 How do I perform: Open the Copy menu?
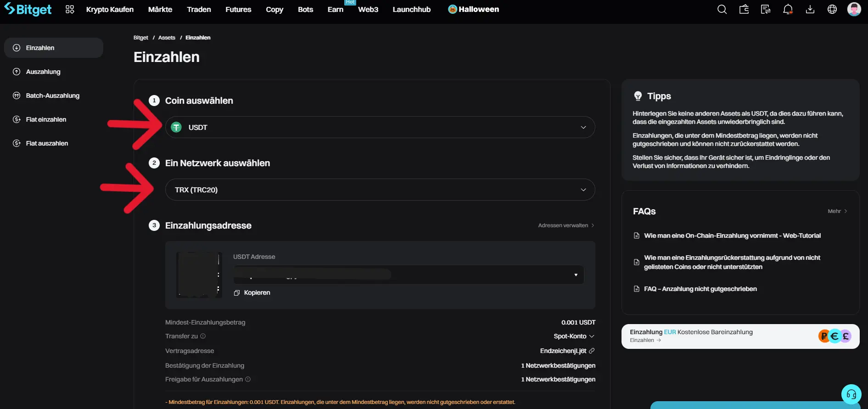point(274,9)
